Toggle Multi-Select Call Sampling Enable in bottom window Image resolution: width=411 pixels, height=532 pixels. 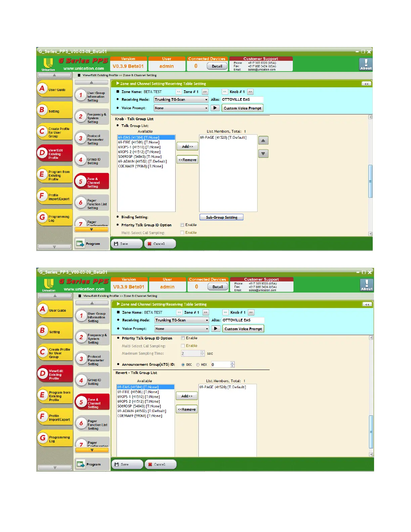(183, 346)
